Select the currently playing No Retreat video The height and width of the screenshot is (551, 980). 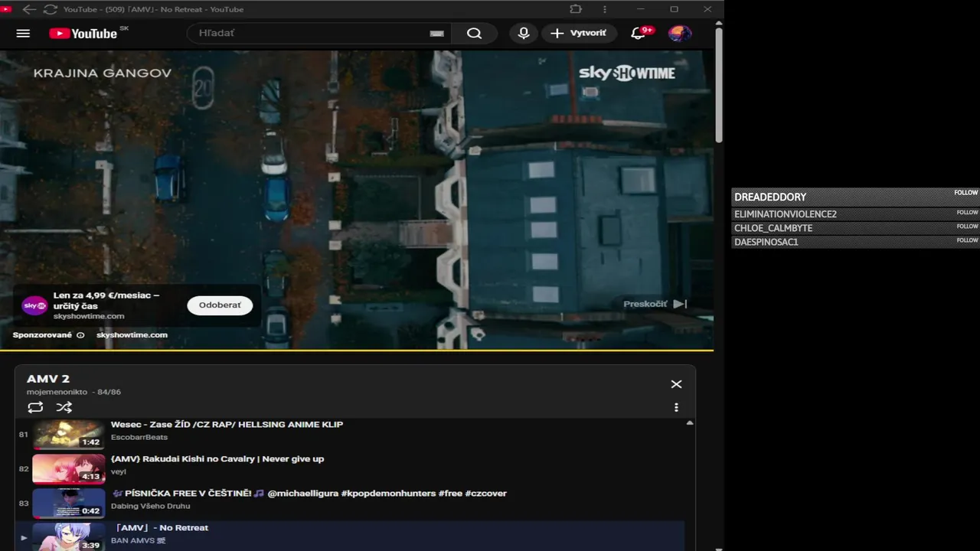pos(351,536)
